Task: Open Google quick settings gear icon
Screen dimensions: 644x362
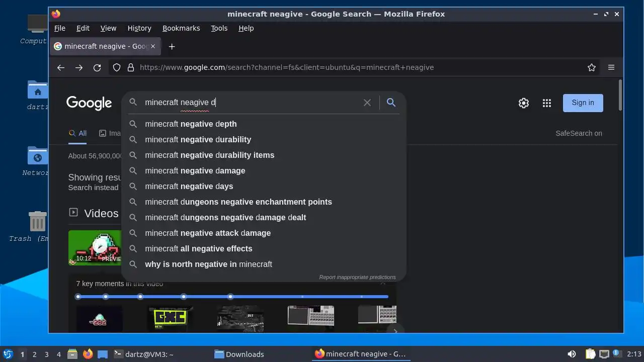Action: pos(524,103)
